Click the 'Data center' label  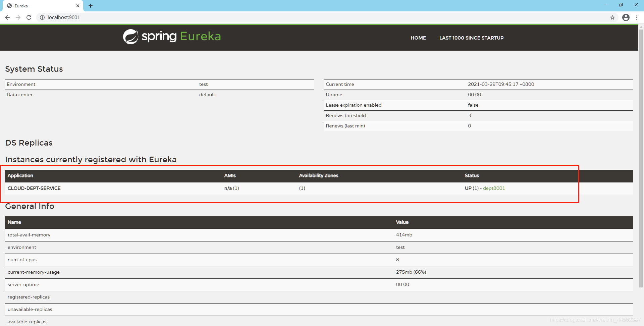20,95
